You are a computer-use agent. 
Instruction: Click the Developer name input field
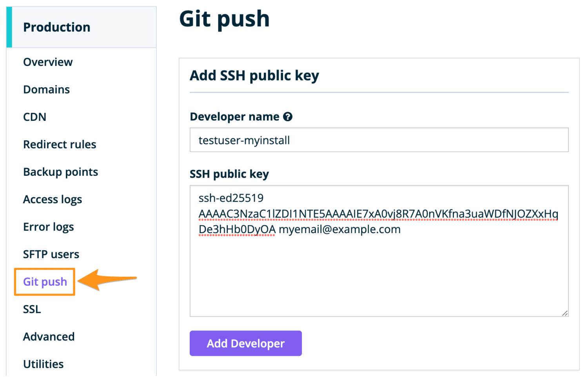pos(379,140)
